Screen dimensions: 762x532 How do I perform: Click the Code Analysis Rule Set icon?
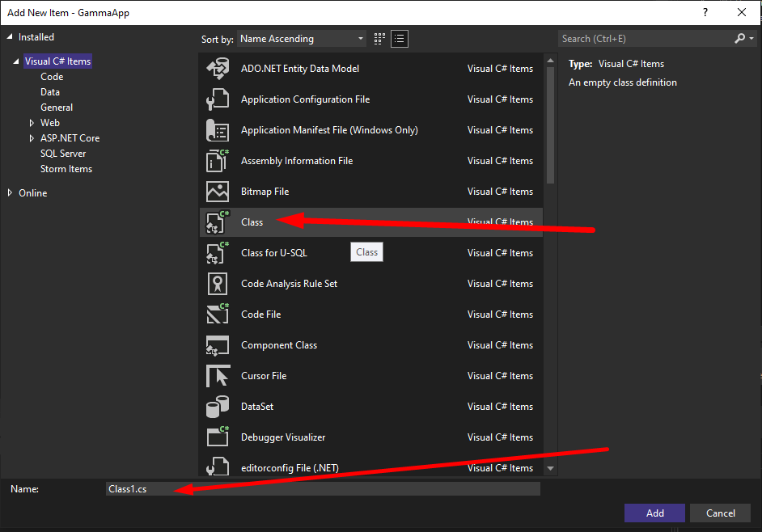coord(218,284)
